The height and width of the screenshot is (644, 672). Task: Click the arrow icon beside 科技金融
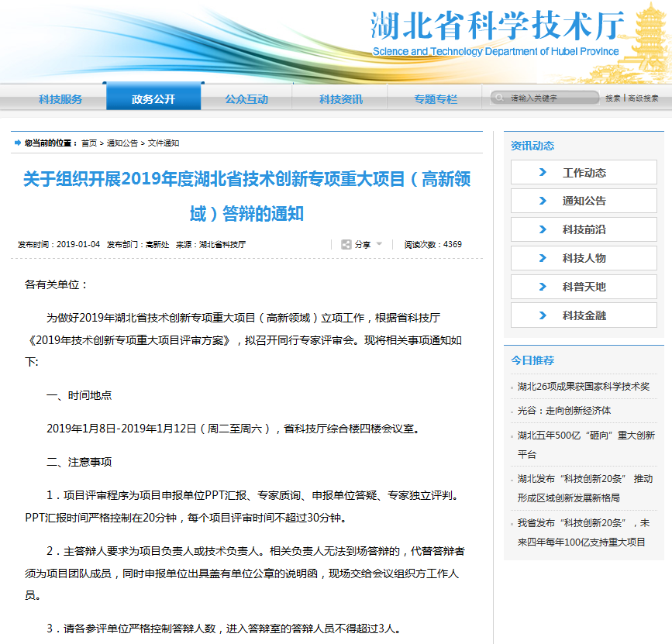pos(543,315)
